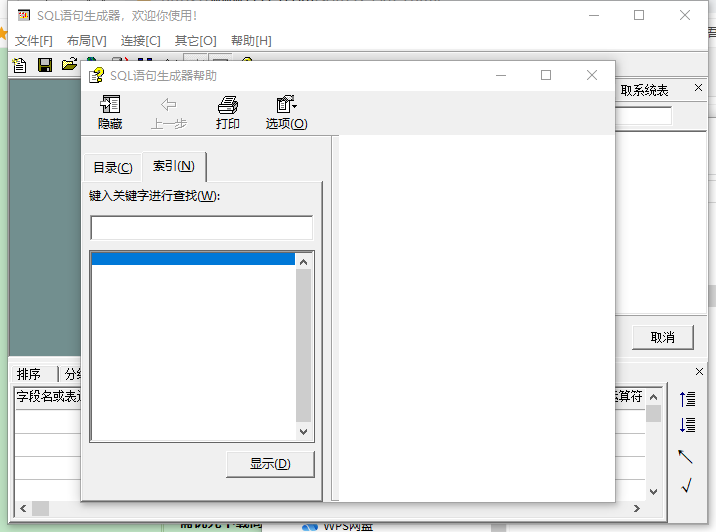The width and height of the screenshot is (716, 532).
Task: Click the 打印 (Print) icon in help
Action: [x=228, y=112]
